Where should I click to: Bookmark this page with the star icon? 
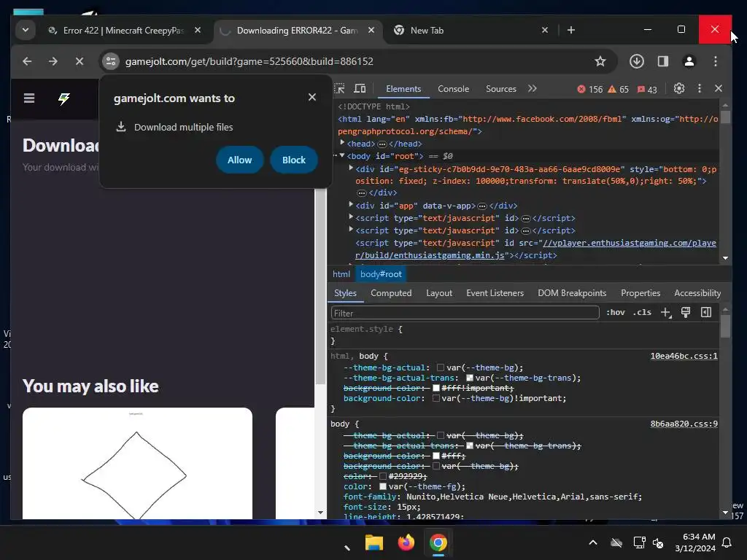(600, 61)
